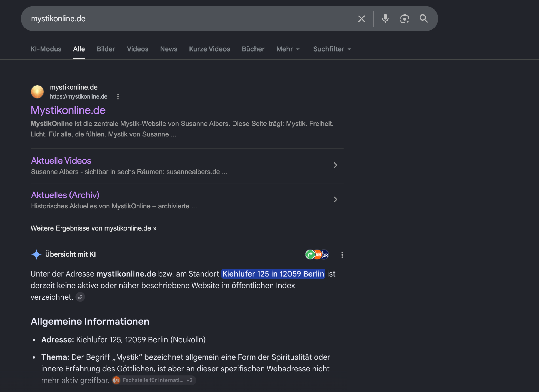539x392 pixels.
Task: Click the source icons cluster in the KI overview
Action: pyautogui.click(x=317, y=254)
